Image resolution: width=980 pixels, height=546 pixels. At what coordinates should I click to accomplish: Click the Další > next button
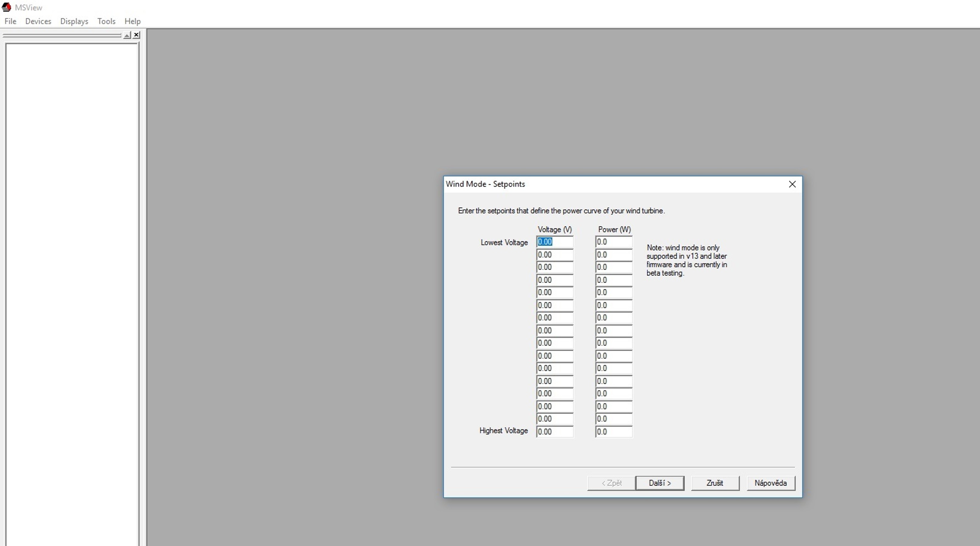(x=659, y=483)
